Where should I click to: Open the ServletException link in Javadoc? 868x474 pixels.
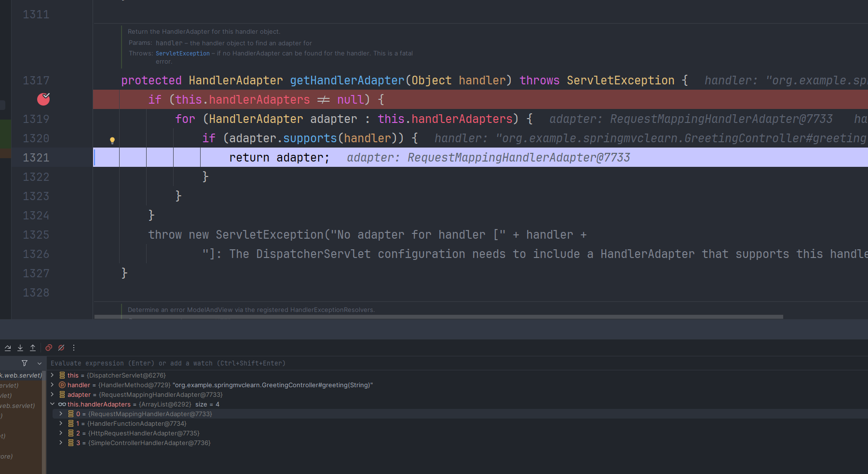point(183,54)
